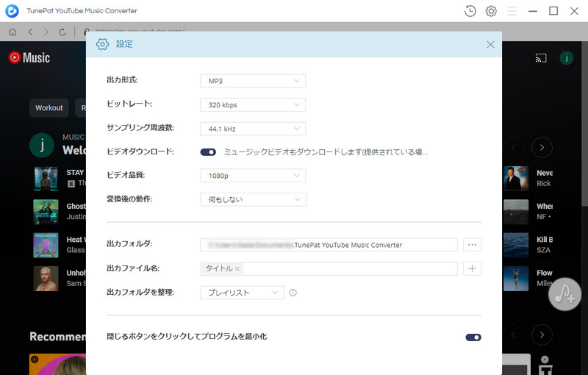
Task: Remove the タイトル file name tag
Action: tap(237, 269)
